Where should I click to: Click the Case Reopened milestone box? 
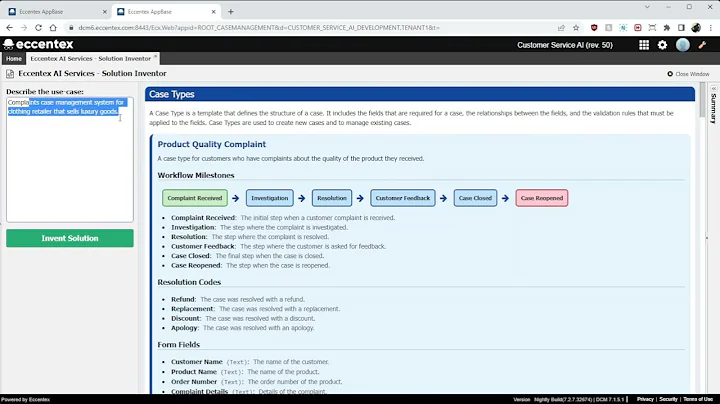click(x=542, y=198)
